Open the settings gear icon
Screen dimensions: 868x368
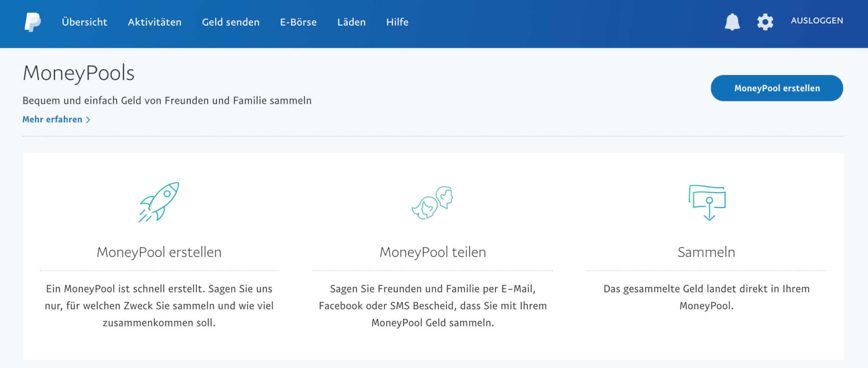[765, 22]
